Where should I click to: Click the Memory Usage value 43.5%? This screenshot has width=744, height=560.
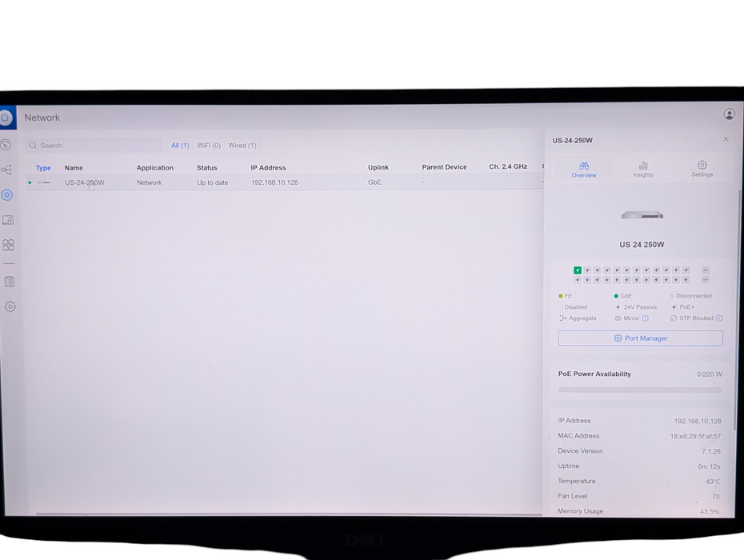click(x=710, y=511)
